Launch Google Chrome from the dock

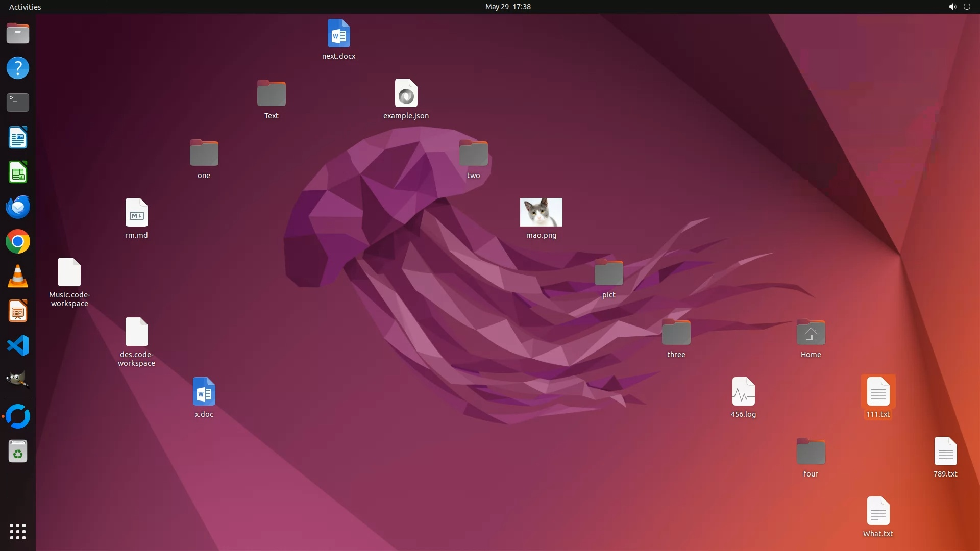18,242
